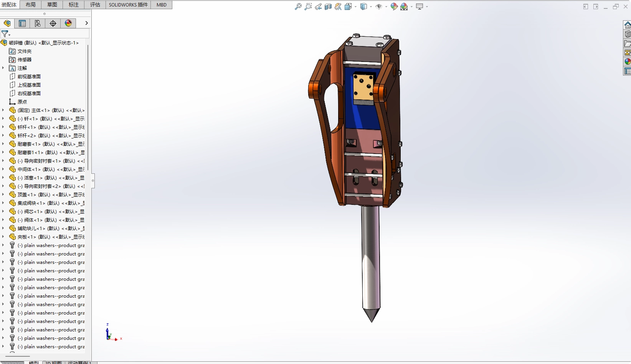631x364 pixels.
Task: Expand more manager tabs with the arrow
Action: (x=86, y=23)
